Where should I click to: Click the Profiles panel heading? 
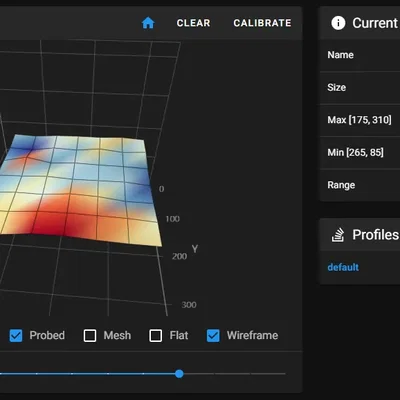click(375, 235)
